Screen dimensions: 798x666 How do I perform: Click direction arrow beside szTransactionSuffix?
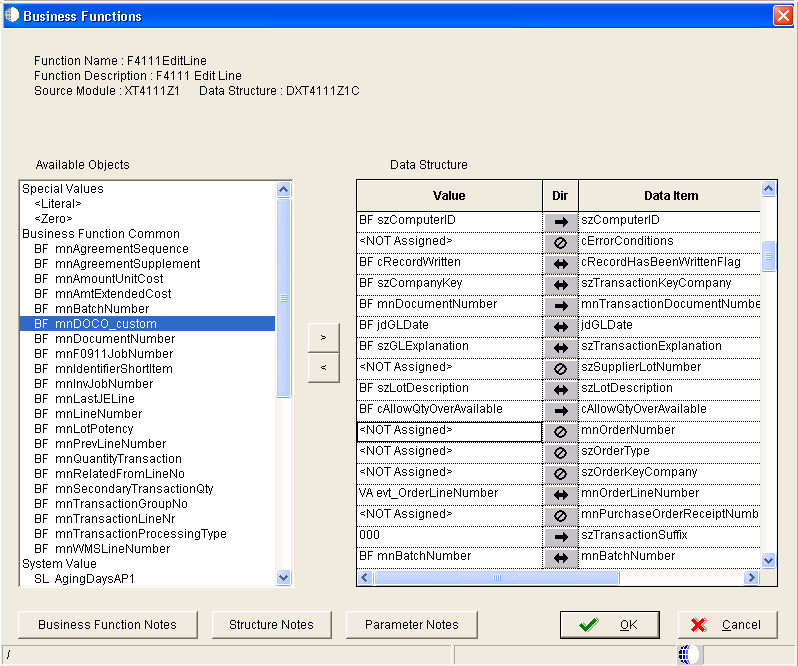tap(560, 536)
